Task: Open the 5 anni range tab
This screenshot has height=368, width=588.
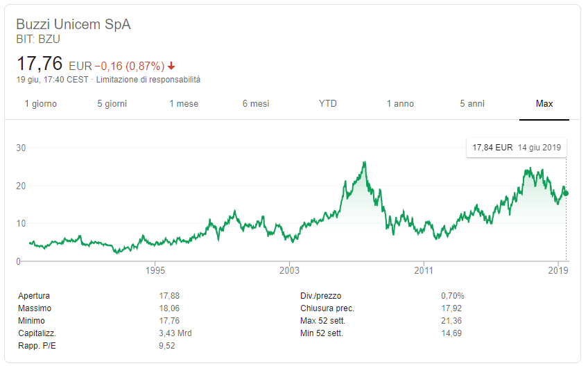Action: [x=472, y=104]
